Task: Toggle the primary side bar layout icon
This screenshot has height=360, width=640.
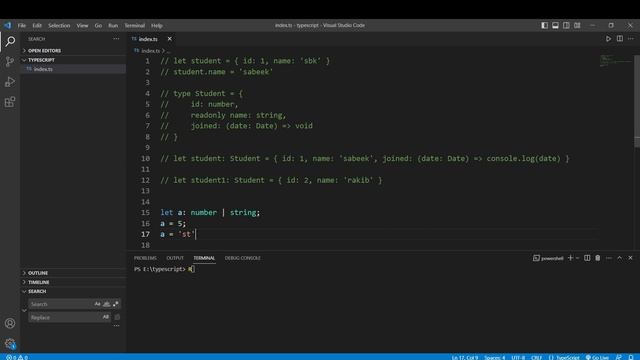Action: click(x=544, y=25)
